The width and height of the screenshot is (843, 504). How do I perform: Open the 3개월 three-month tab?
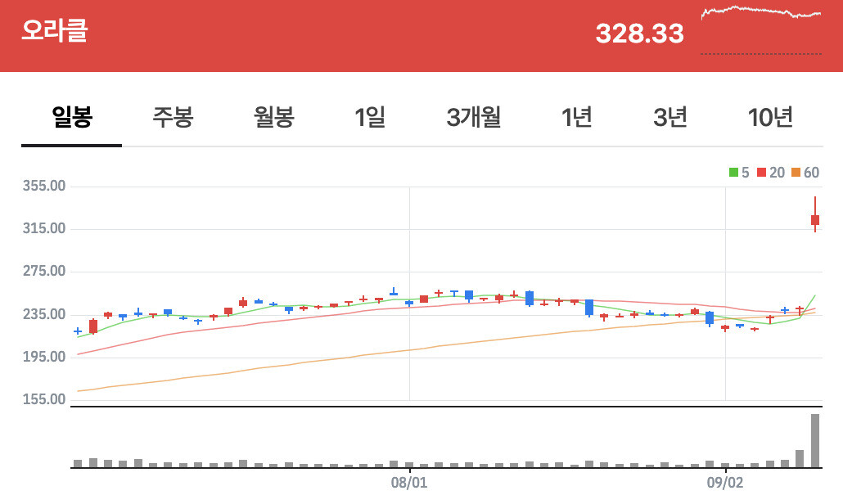point(473,117)
